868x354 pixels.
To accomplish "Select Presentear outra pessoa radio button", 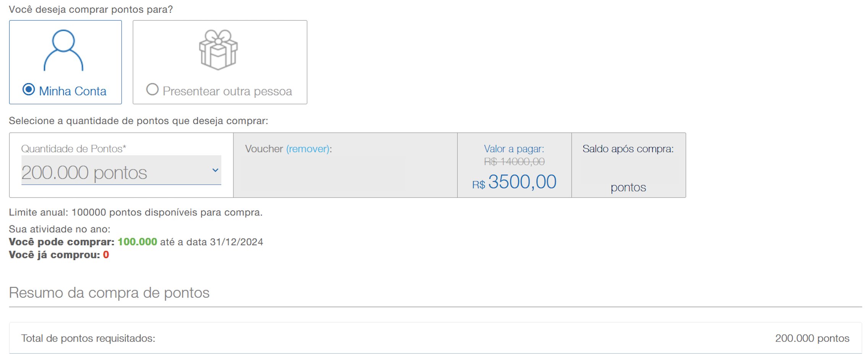I will (152, 89).
